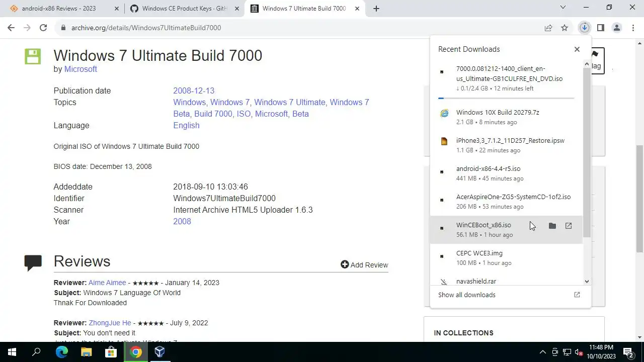
Task: Open a new browser tab
Action: pos(376,9)
